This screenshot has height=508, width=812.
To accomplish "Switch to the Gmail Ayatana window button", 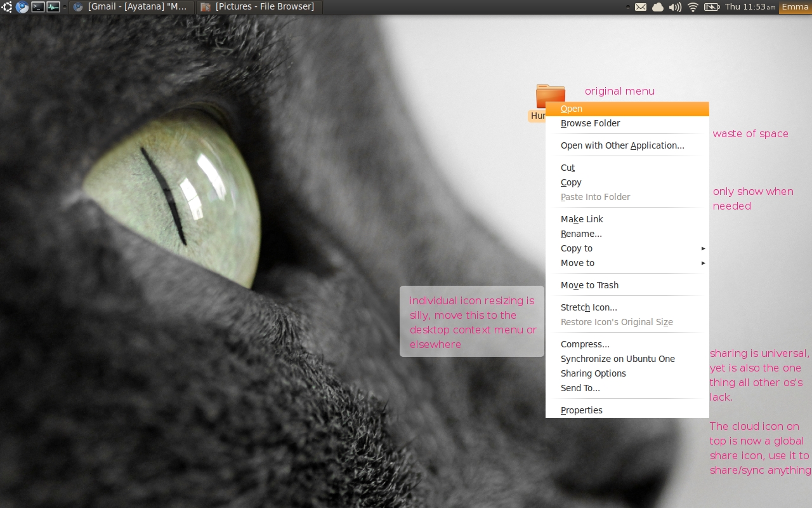I will (x=131, y=7).
